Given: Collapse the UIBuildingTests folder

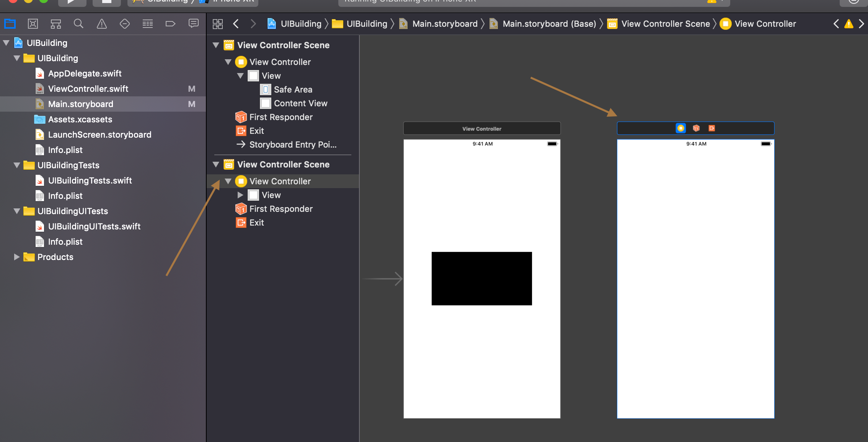Looking at the screenshot, I should [x=17, y=165].
